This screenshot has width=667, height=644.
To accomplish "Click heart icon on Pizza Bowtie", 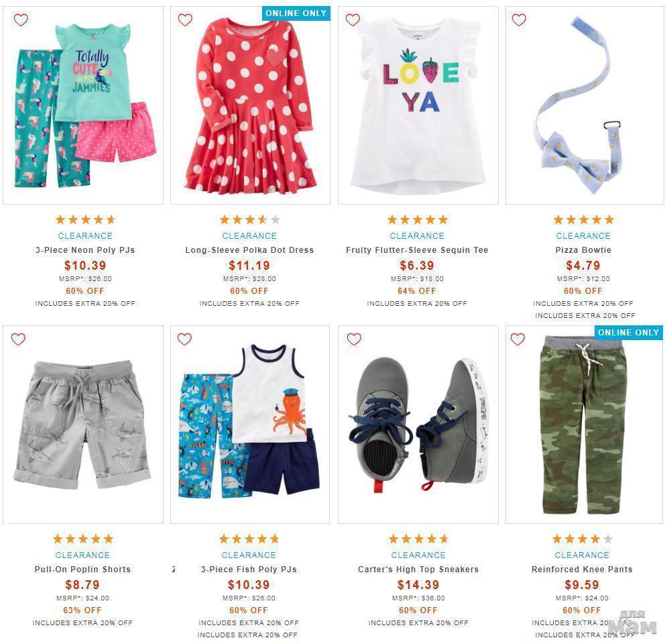I will point(519,20).
